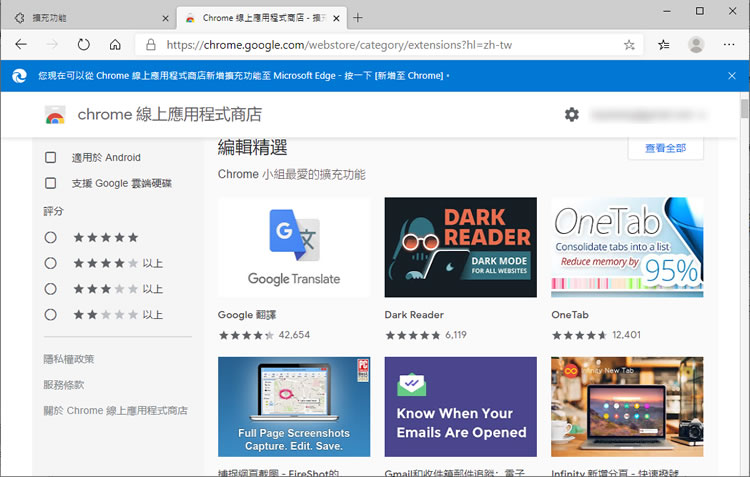Viewport: 750px width, 477px height.
Task: Open FireShot Full Page Screenshots thumbnail
Action: pyautogui.click(x=294, y=407)
